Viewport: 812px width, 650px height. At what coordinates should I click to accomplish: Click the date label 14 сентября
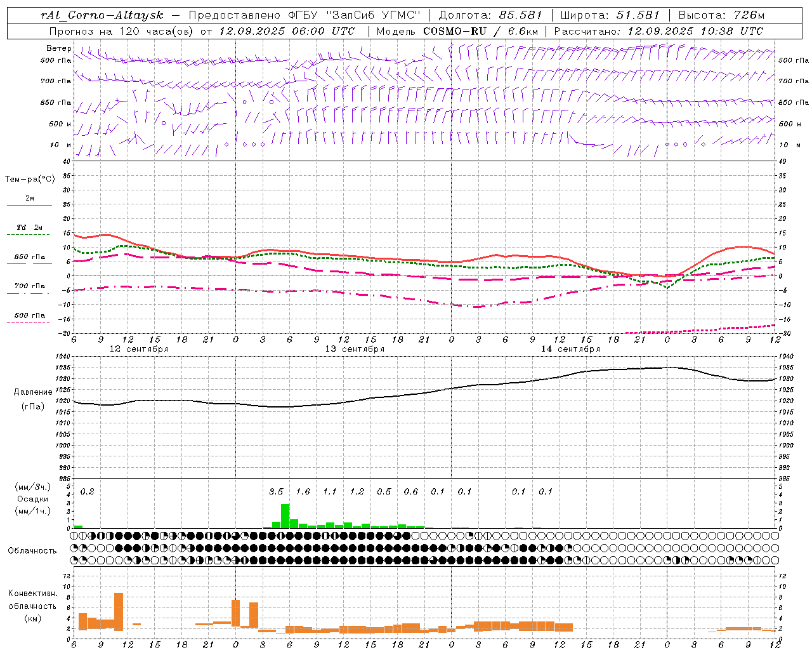[x=570, y=349]
